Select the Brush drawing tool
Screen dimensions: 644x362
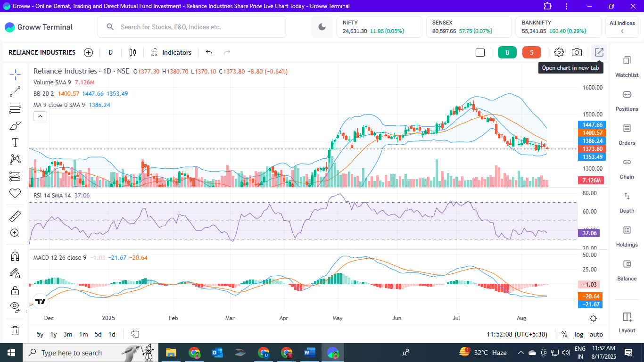15,125
